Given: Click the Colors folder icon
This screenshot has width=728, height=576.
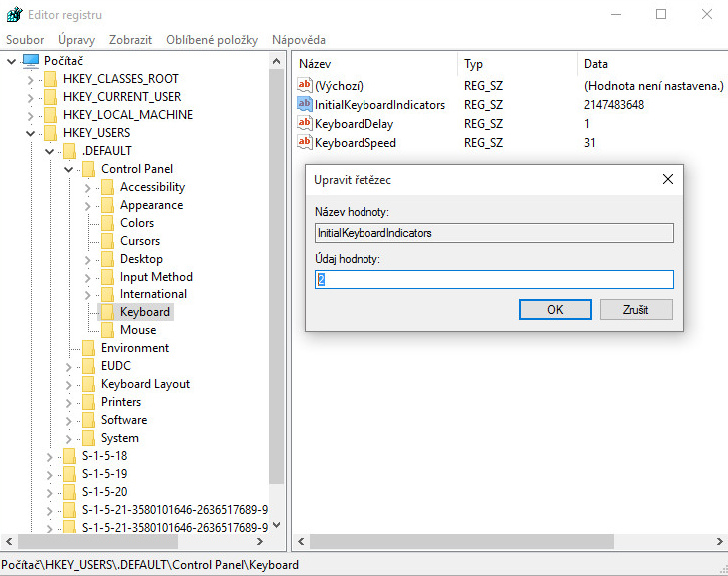Looking at the screenshot, I should [x=107, y=223].
